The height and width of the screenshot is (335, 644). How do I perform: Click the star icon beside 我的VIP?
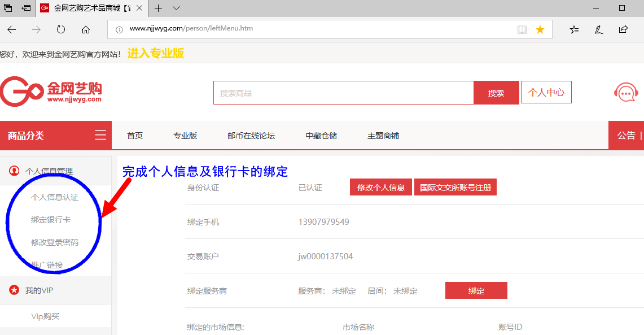click(x=14, y=291)
